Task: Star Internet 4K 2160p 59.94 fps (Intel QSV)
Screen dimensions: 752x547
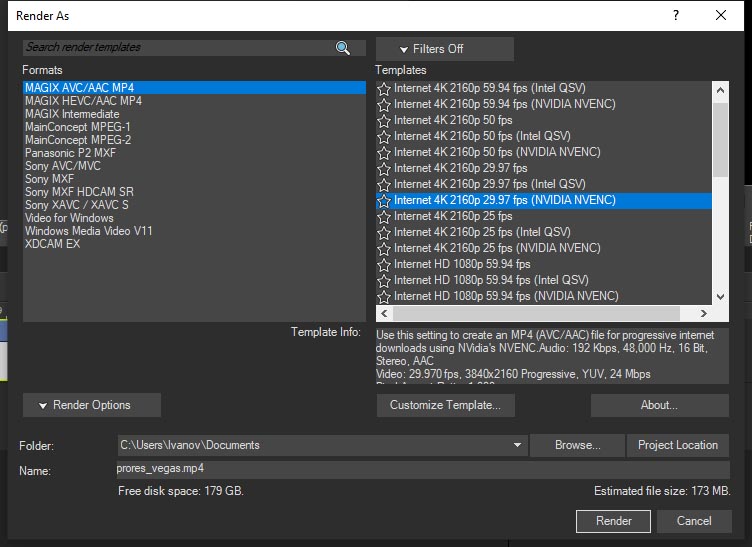Action: [x=384, y=88]
